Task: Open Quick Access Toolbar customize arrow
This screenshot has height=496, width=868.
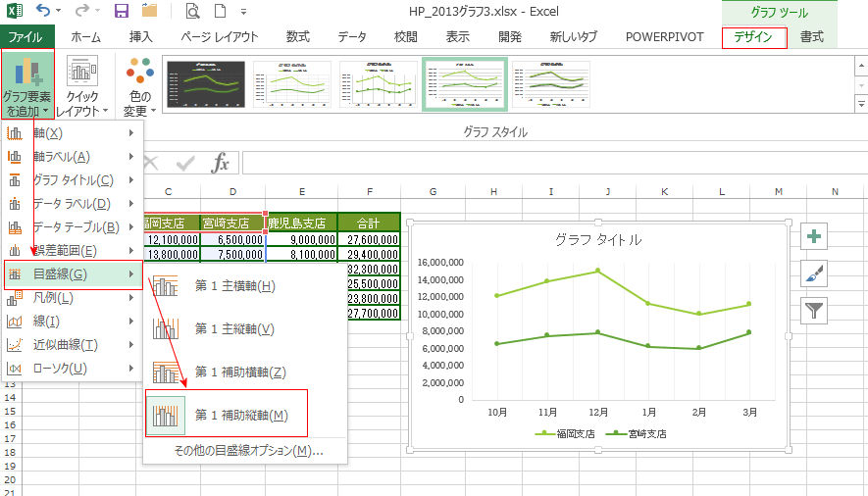Action: tap(243, 11)
